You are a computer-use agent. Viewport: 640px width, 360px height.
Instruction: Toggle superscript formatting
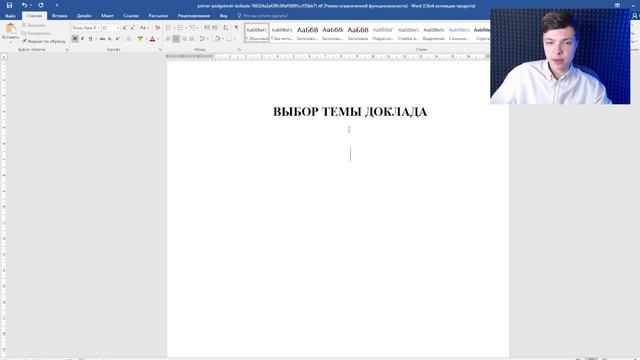[117, 39]
